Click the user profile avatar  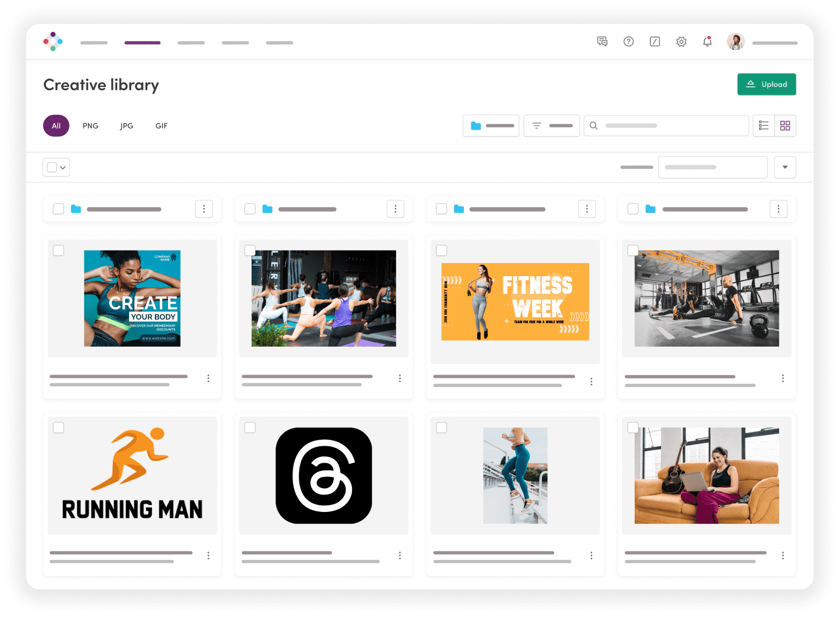[735, 42]
